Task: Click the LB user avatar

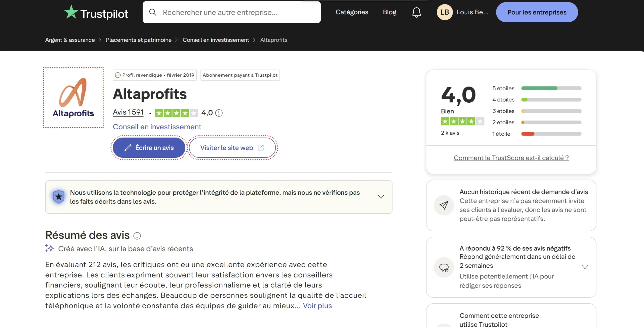Action: click(445, 12)
